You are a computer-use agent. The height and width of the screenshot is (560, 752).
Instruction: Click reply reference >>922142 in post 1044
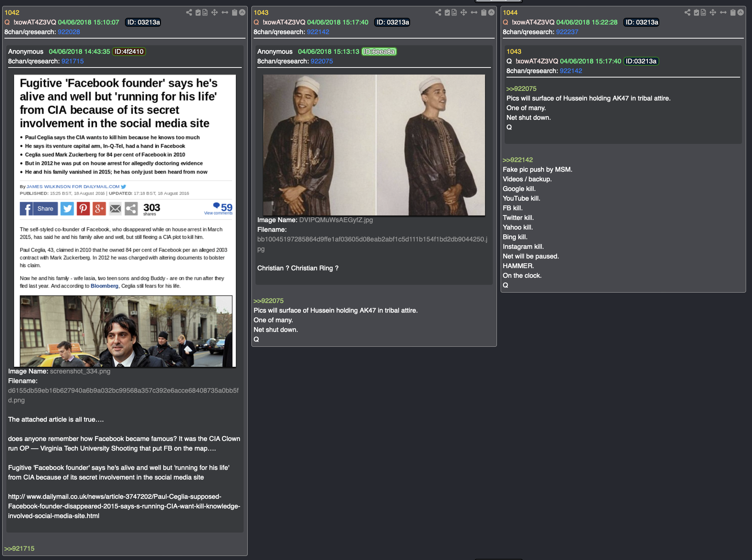coord(518,160)
